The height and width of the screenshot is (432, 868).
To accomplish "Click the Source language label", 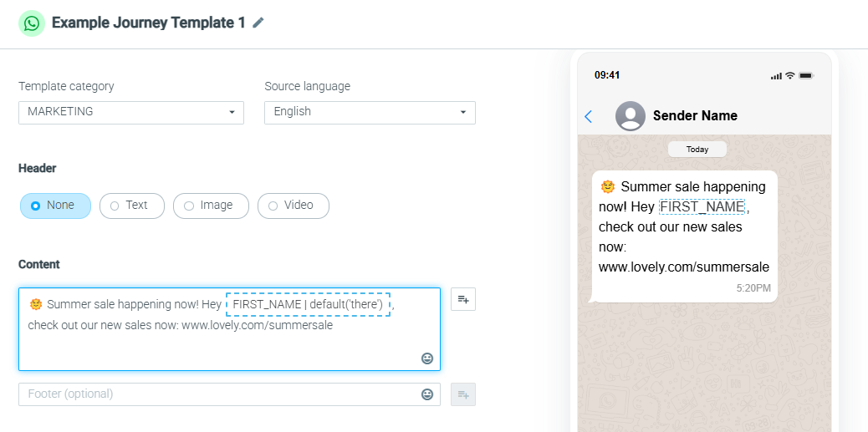I will 307,86.
